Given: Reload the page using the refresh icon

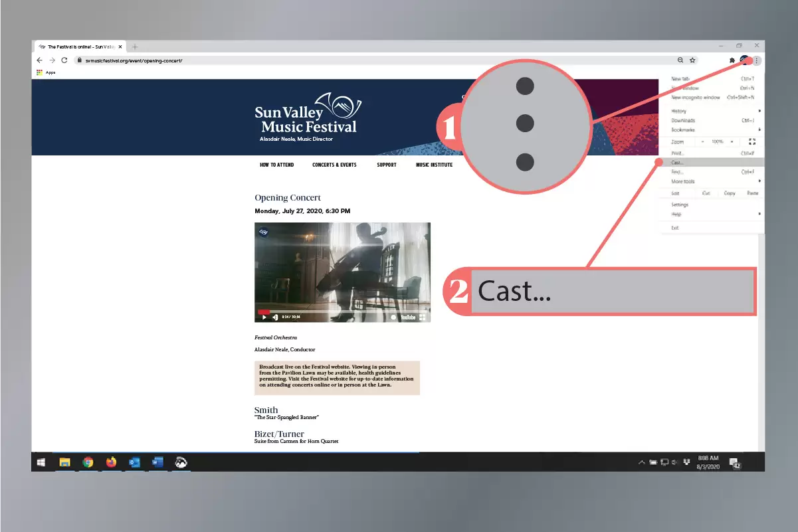Looking at the screenshot, I should (64, 60).
